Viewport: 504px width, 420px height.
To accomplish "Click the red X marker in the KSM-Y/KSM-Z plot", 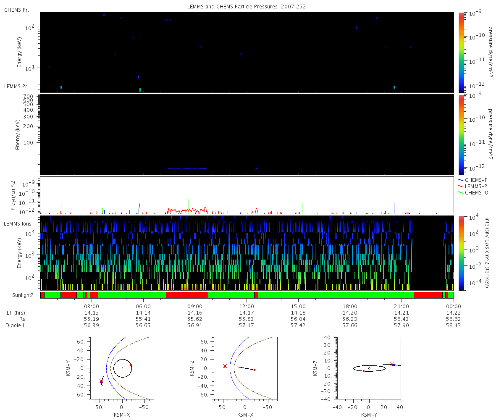I will click(x=392, y=364).
